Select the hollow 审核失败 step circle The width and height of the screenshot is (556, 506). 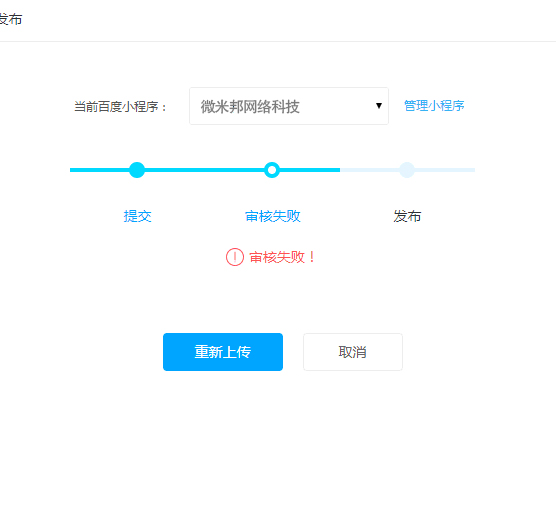(272, 170)
